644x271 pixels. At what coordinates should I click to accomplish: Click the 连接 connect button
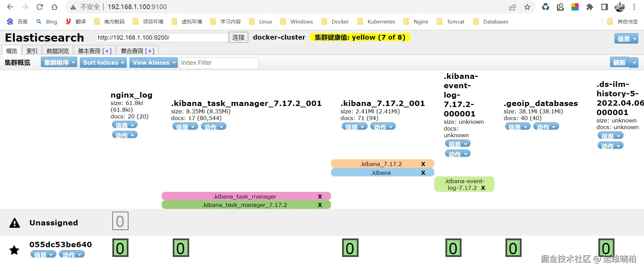(x=238, y=37)
